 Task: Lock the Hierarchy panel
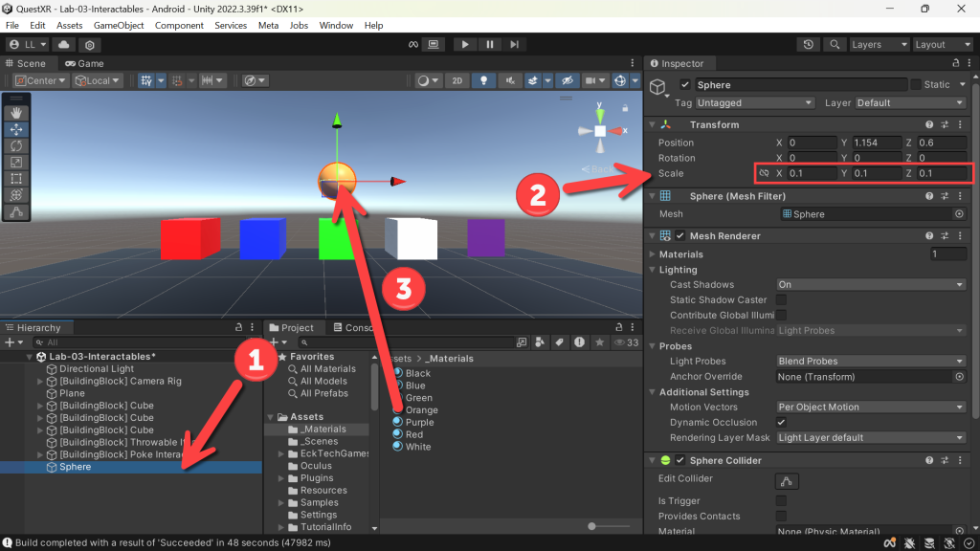(238, 327)
